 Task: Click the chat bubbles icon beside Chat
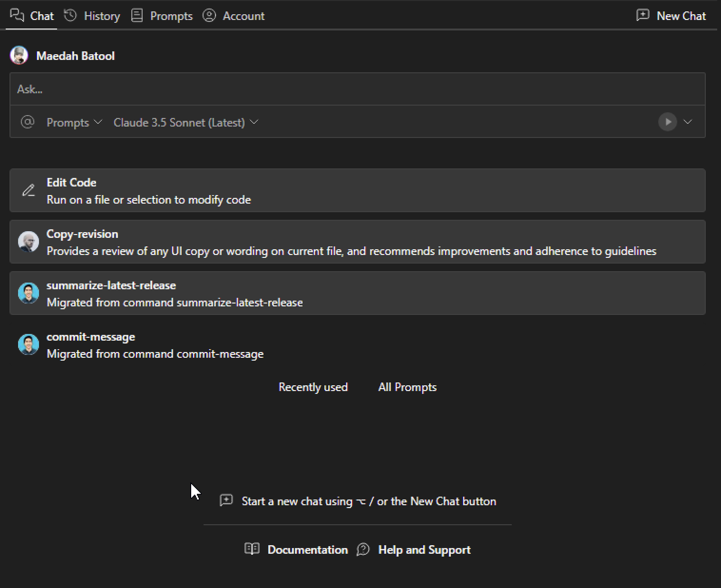17,16
